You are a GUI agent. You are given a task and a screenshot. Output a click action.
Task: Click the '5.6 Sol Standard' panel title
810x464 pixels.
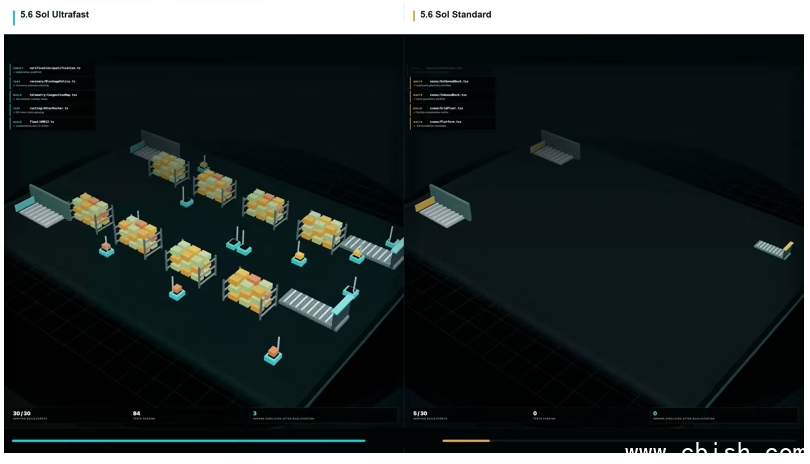click(x=455, y=14)
